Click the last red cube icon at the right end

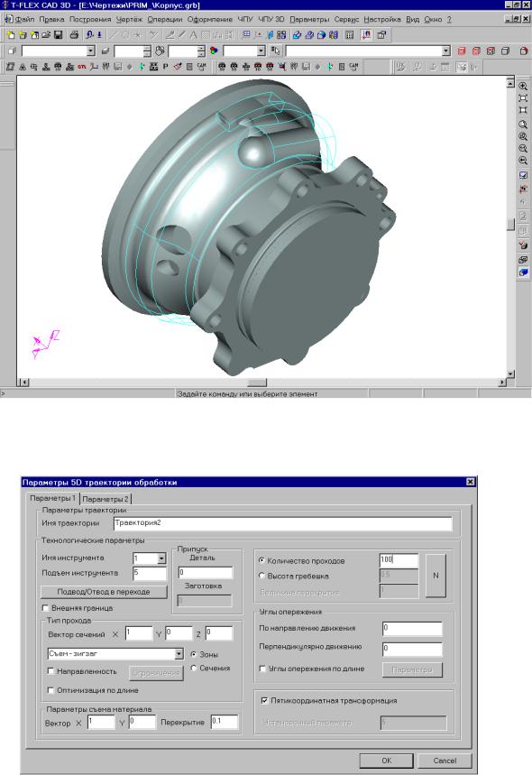click(x=524, y=51)
